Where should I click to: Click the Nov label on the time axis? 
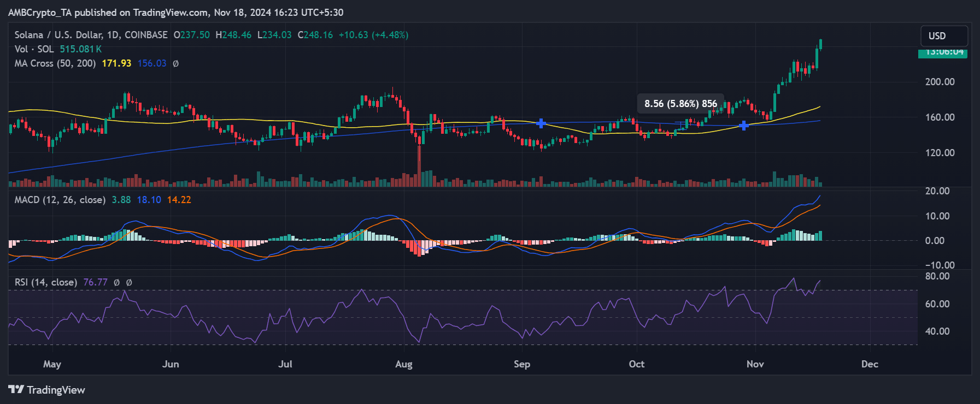(755, 364)
